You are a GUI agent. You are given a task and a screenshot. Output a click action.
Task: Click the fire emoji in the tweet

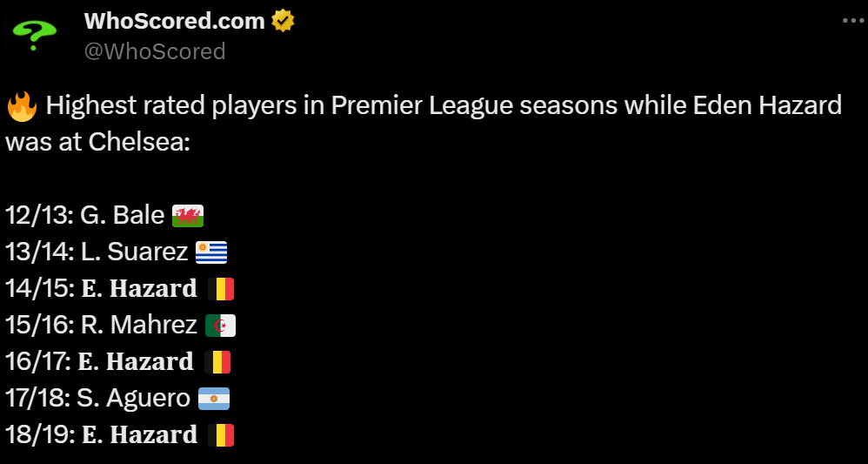tap(22, 107)
